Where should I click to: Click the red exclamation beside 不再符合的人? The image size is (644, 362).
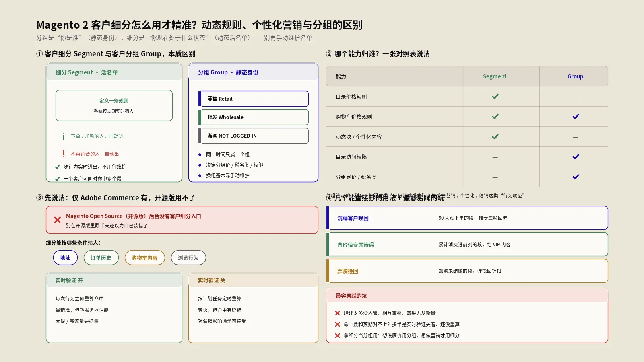coord(64,154)
